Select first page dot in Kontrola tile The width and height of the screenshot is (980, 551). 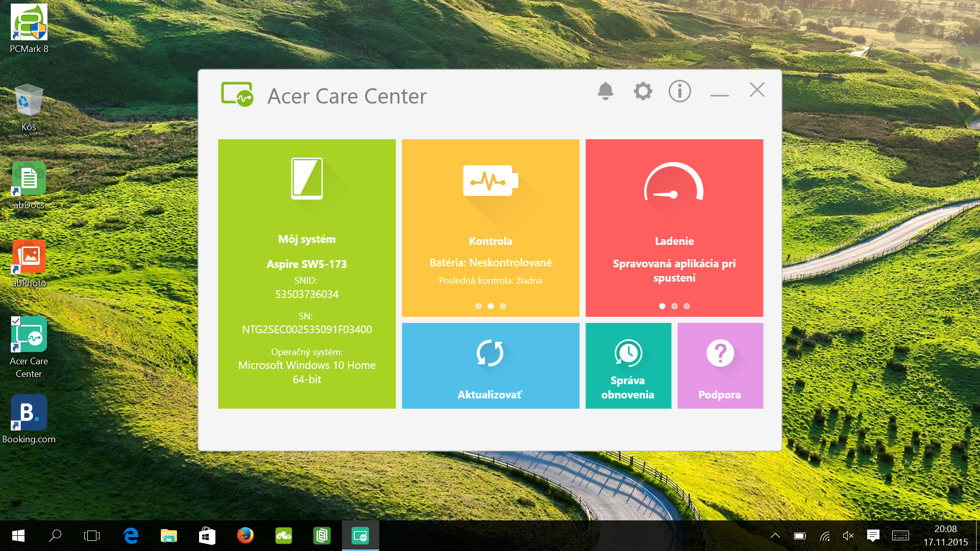(x=478, y=306)
